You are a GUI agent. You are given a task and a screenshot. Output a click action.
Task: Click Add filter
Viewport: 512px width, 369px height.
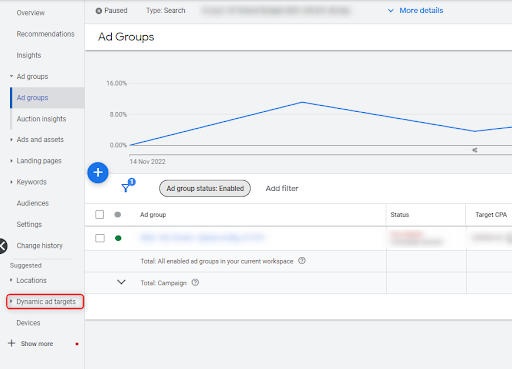point(282,188)
